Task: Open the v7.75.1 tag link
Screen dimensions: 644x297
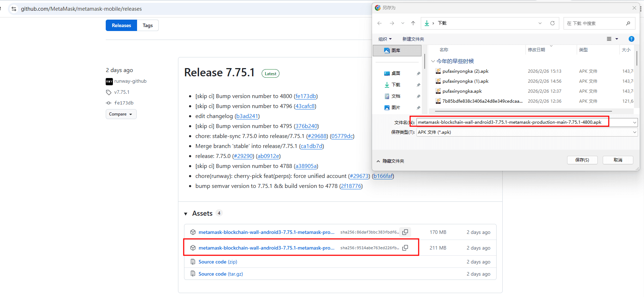Action: pos(122,92)
